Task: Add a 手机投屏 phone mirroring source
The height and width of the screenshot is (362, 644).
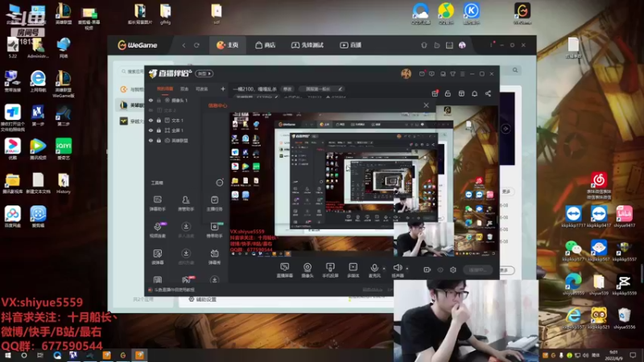Action: tap(330, 270)
